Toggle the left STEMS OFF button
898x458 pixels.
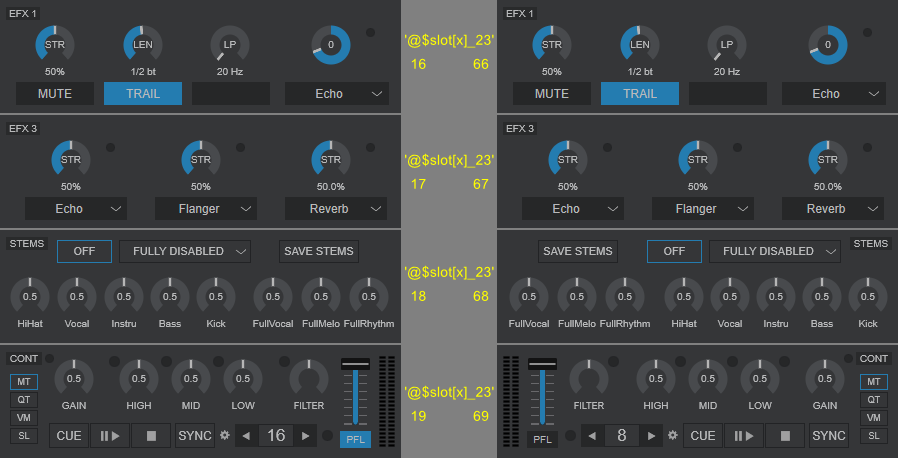84,251
